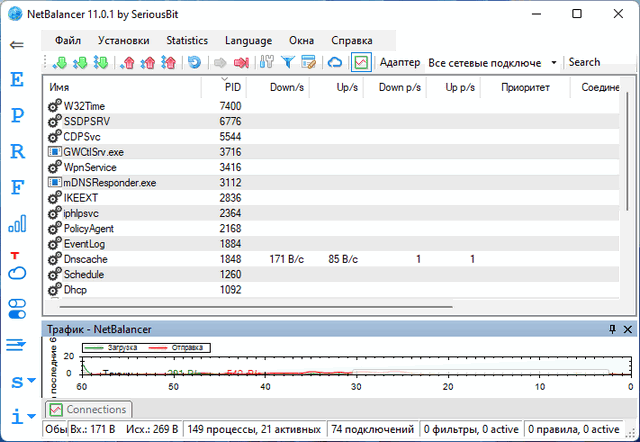640x442 pixels.
Task: Click the blue reset arrow toolbar icon
Action: click(193, 62)
